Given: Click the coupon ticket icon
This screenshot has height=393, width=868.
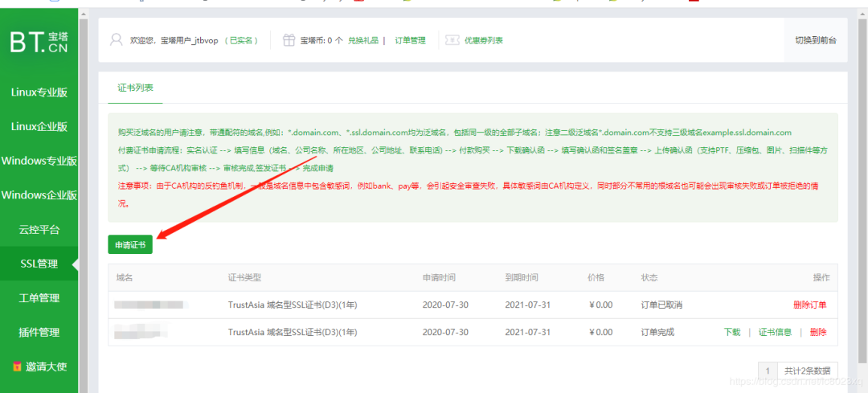Looking at the screenshot, I should (452, 40).
